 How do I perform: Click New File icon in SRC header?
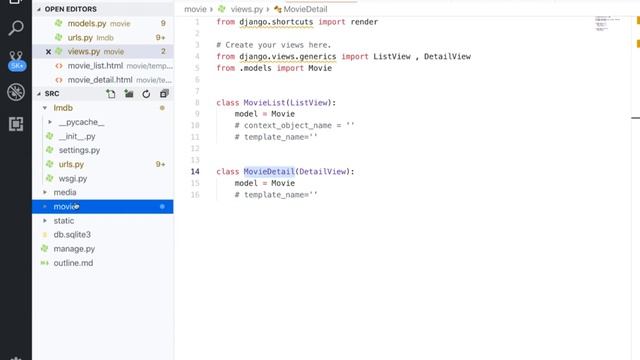click(x=111, y=94)
